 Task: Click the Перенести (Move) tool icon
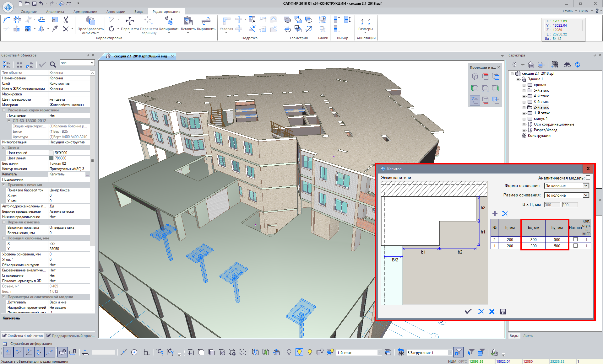(130, 21)
